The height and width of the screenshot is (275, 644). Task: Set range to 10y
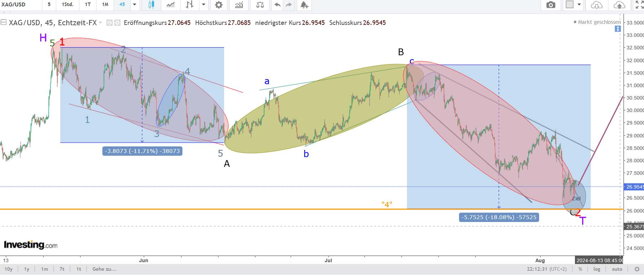tap(9, 269)
